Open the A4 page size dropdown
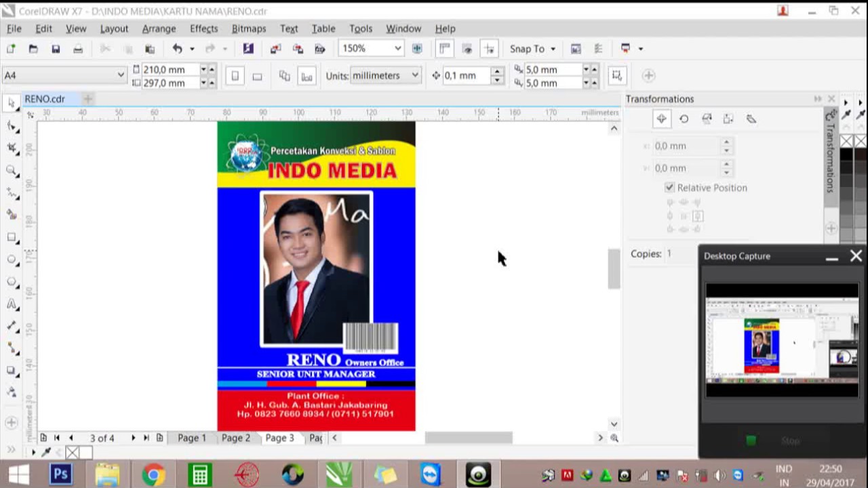 coord(121,75)
